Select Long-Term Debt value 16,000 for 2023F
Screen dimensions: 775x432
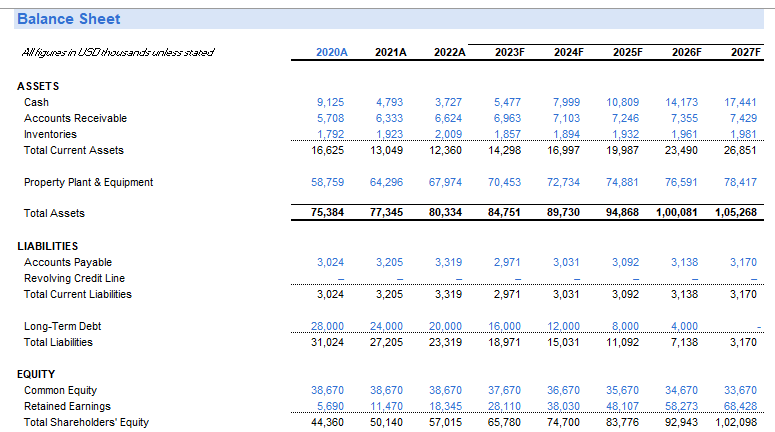[504, 326]
